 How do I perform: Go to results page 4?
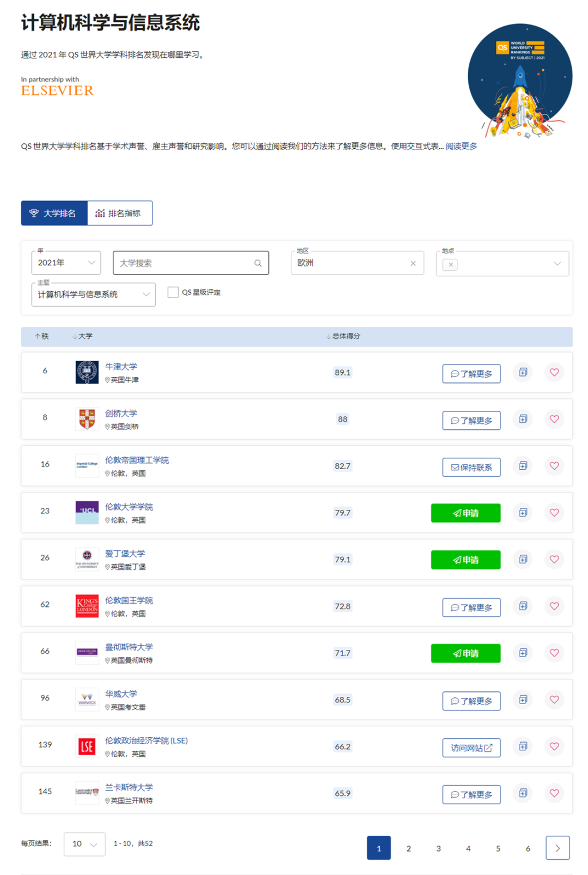tap(468, 848)
